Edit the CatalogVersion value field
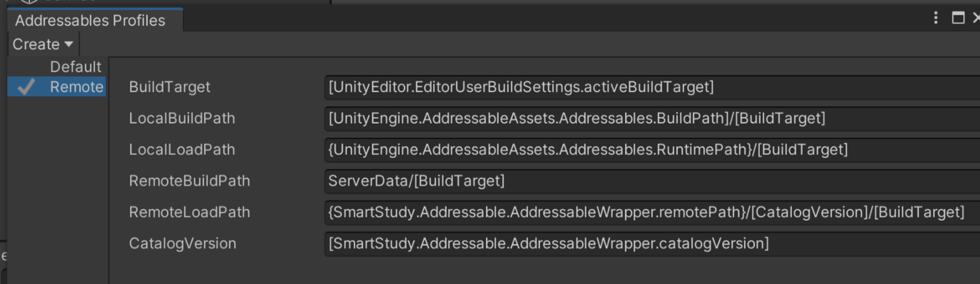The height and width of the screenshot is (284, 980). tap(652, 243)
